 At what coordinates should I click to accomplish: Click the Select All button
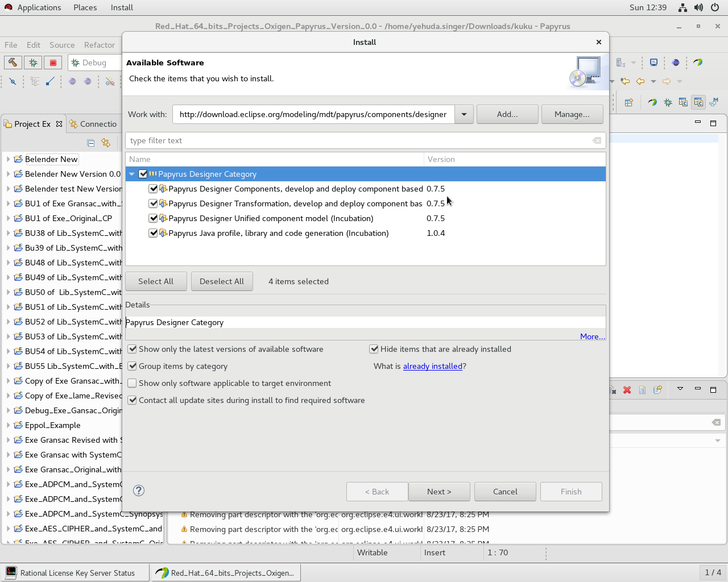coord(156,281)
